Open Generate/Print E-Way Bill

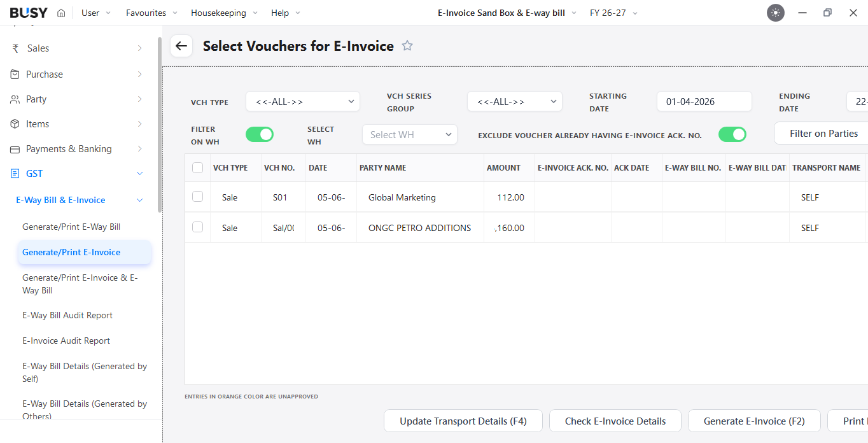click(x=71, y=227)
